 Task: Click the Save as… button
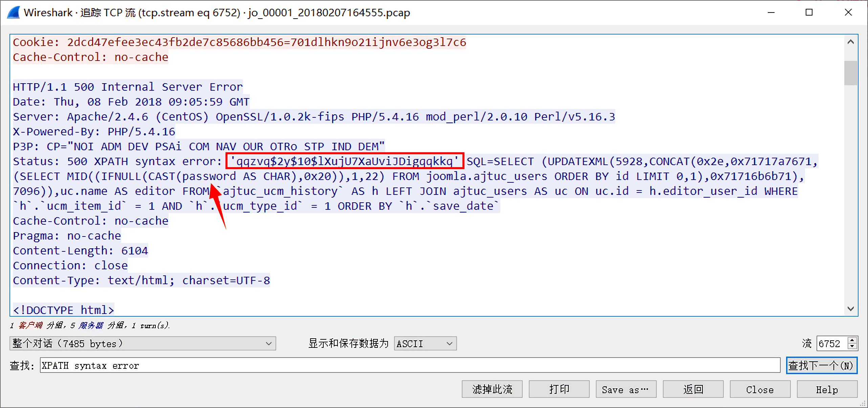point(626,389)
